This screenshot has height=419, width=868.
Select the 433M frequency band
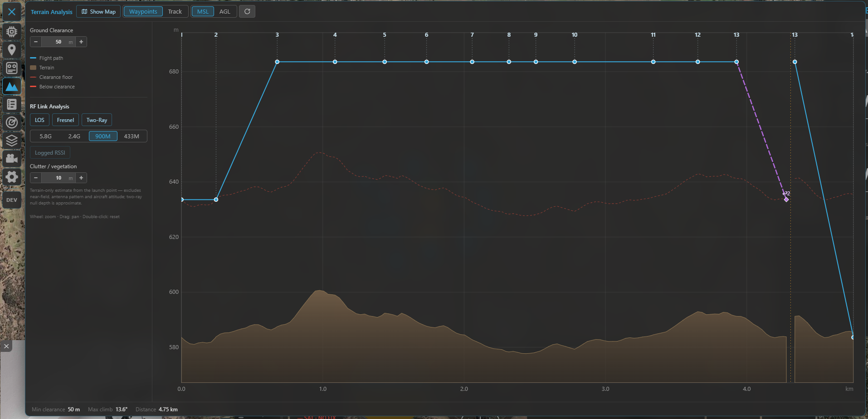132,136
